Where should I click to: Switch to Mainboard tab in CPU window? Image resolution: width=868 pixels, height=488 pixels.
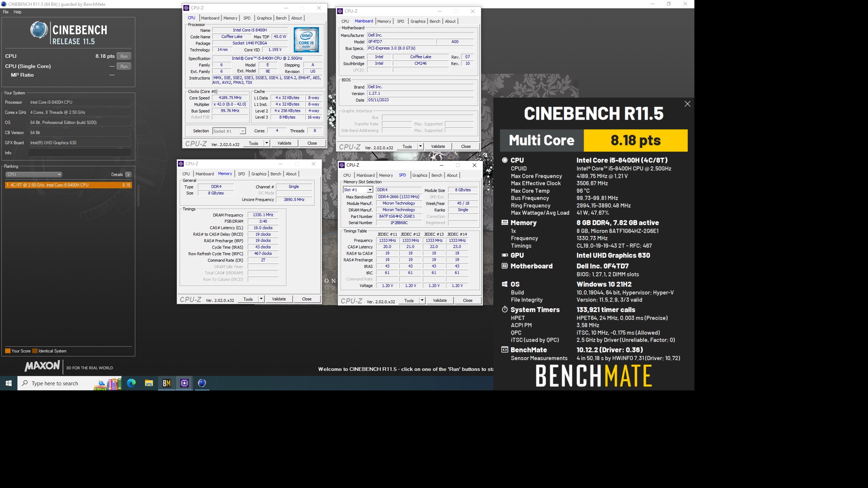click(x=210, y=18)
